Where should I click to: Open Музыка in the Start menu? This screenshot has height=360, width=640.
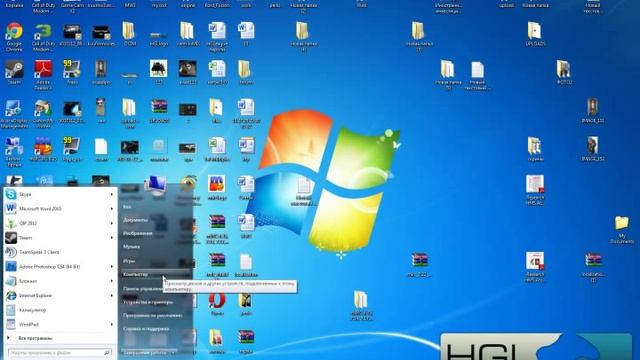coord(131,247)
